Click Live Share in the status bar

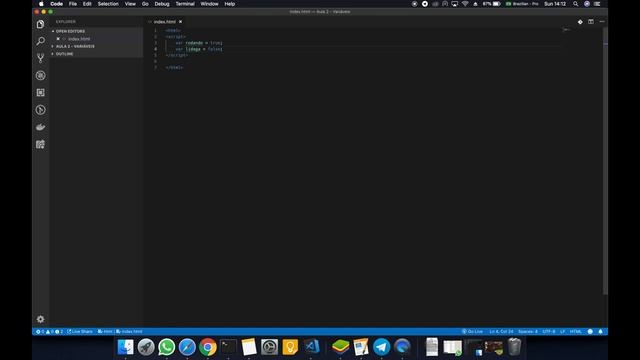point(80,331)
